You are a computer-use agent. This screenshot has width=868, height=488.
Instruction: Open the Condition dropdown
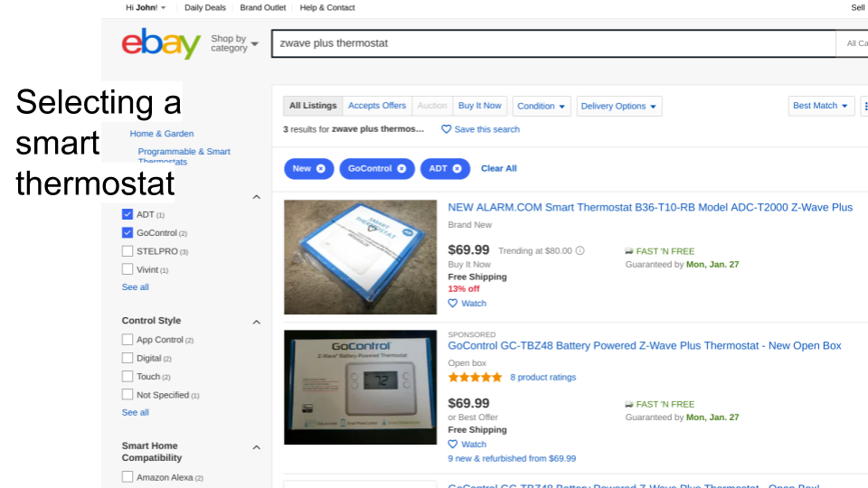tap(541, 107)
